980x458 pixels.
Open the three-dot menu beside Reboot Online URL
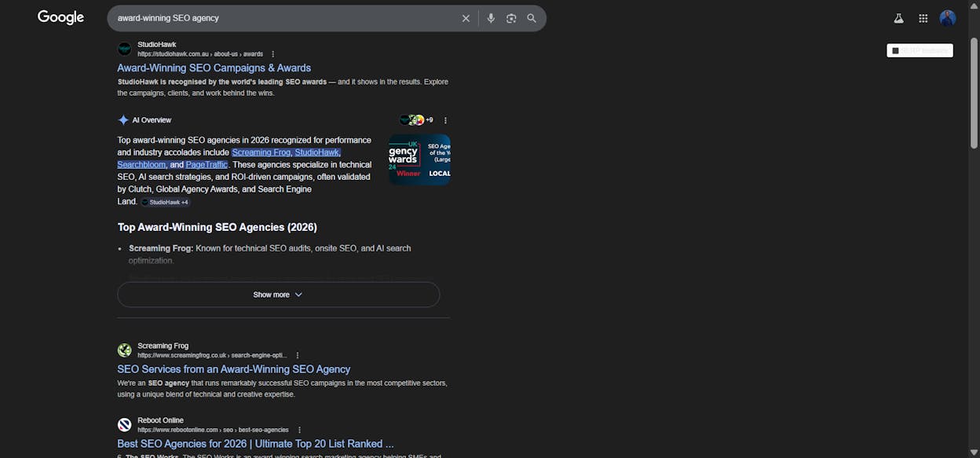299,430
